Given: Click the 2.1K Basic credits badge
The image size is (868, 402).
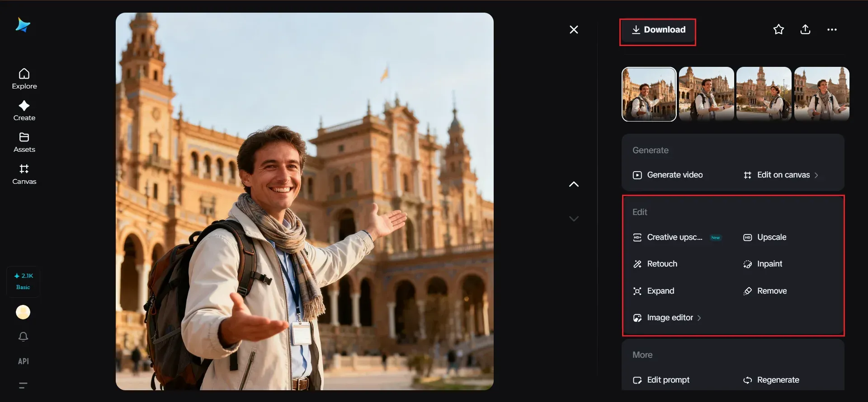Looking at the screenshot, I should coord(23,281).
